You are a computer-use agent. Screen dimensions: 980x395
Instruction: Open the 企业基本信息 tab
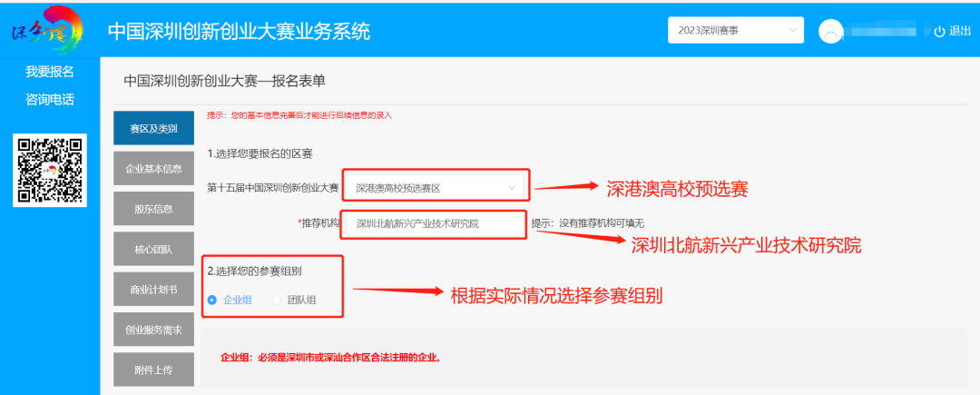pyautogui.click(x=153, y=168)
